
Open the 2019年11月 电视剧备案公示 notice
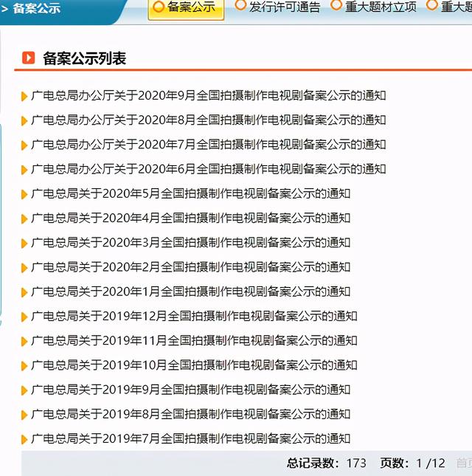pos(194,341)
